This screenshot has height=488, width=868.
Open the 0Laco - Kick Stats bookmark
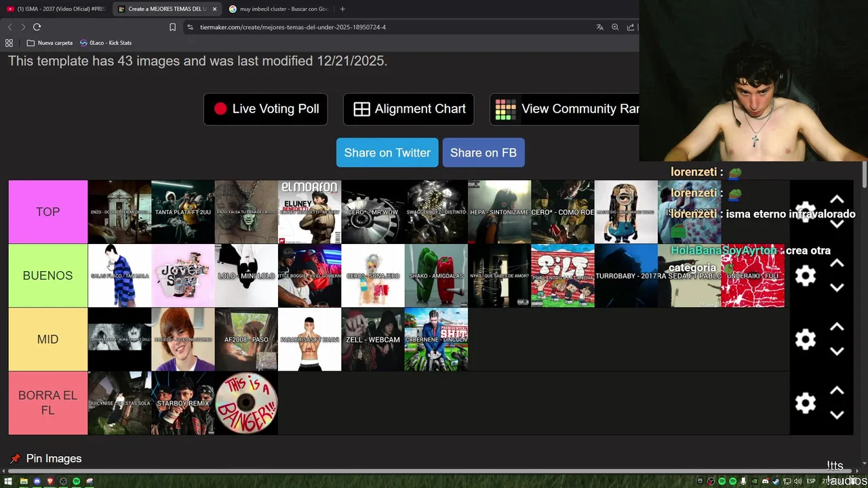(106, 43)
